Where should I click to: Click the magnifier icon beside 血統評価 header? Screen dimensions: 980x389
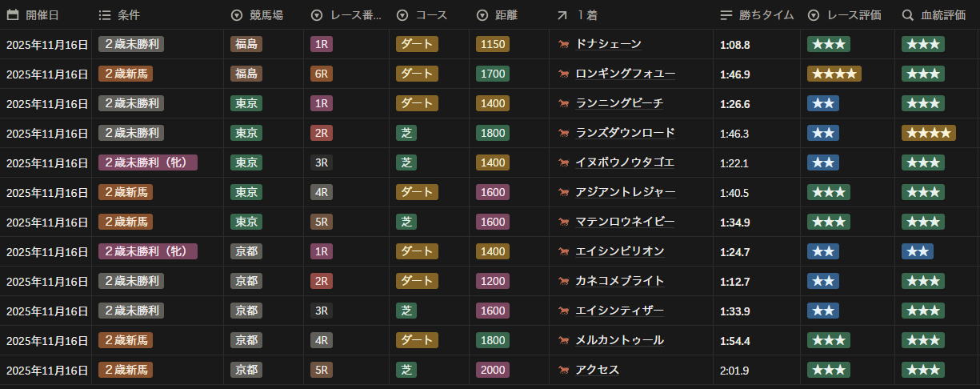pyautogui.click(x=907, y=15)
